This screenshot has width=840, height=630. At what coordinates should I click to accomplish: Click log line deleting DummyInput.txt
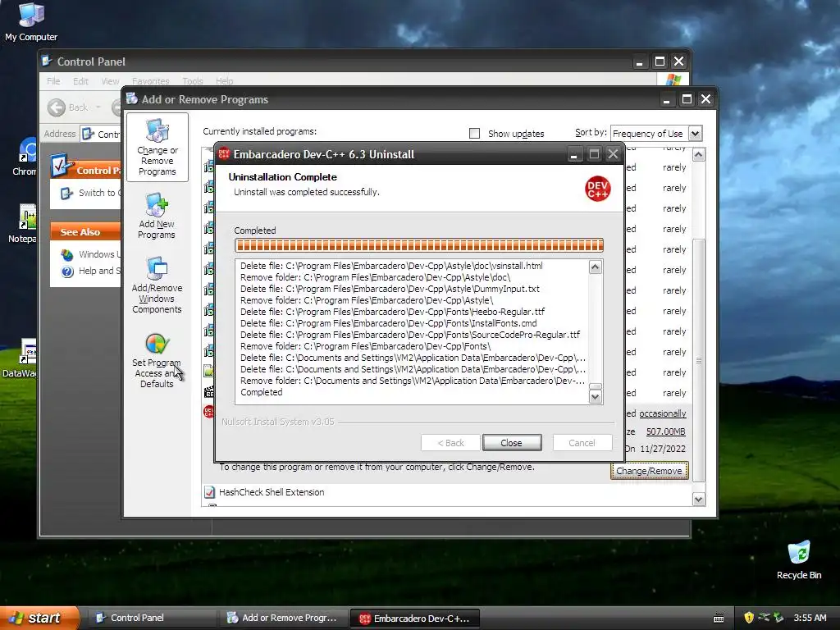(390, 289)
